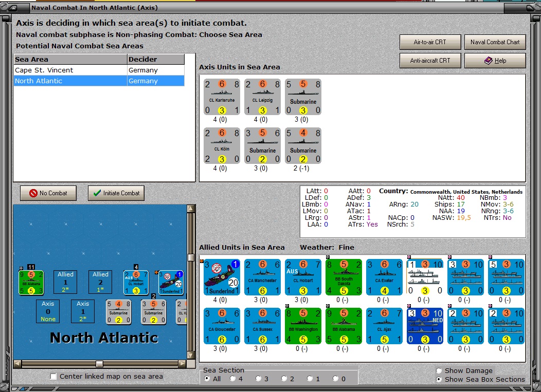Click the CL Hobart counter in Allied Units panel

(x=303, y=277)
